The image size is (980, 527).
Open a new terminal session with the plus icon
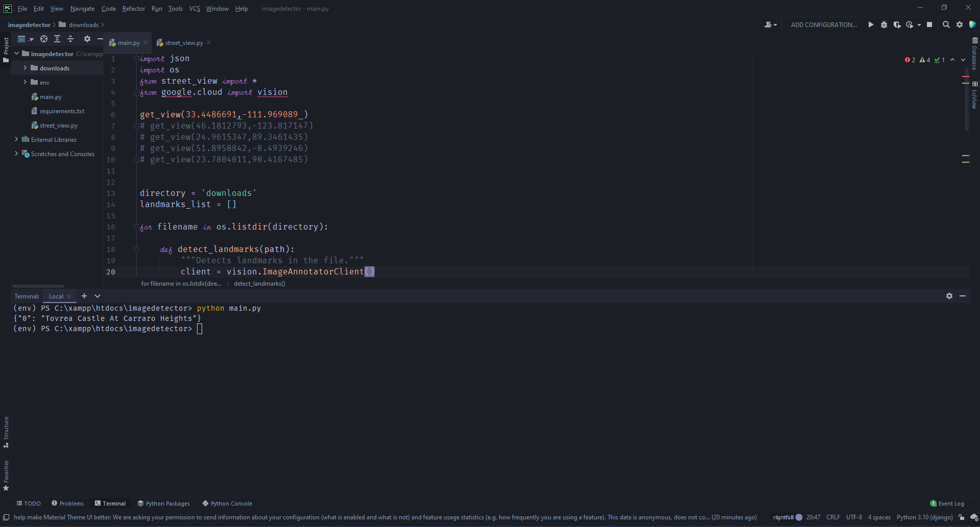(84, 296)
